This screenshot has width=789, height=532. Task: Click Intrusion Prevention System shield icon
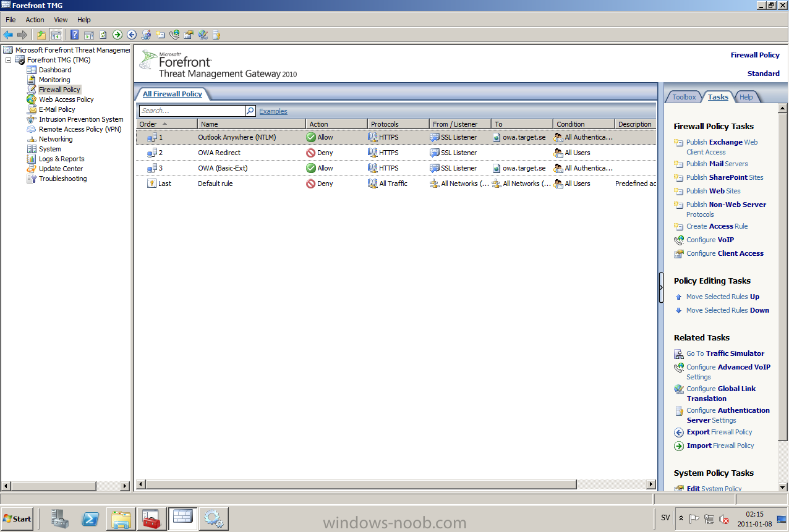tap(32, 119)
